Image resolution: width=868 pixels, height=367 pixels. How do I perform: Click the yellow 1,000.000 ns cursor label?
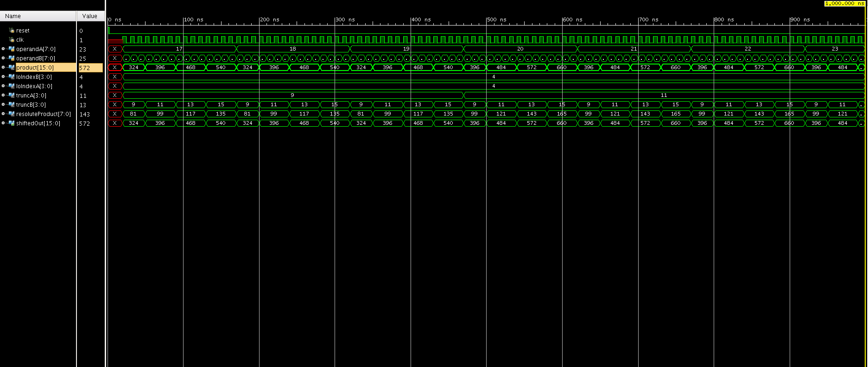pyautogui.click(x=844, y=3)
